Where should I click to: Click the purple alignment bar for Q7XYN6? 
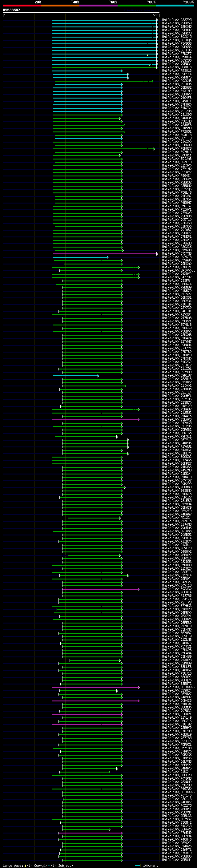[x=105, y=254]
